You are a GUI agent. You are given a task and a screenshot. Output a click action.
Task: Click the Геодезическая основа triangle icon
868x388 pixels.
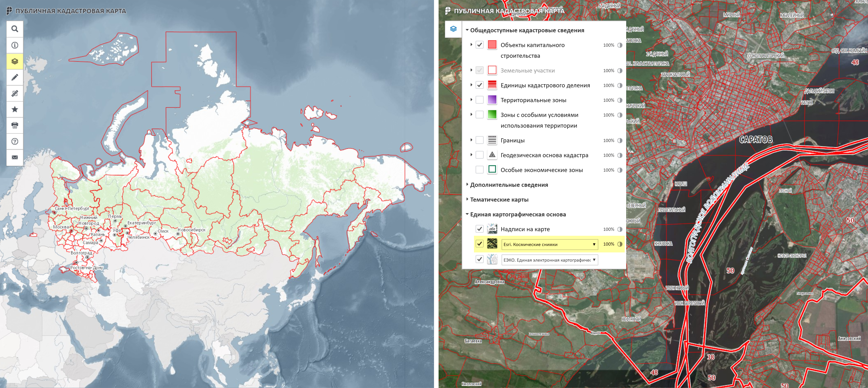click(x=492, y=155)
